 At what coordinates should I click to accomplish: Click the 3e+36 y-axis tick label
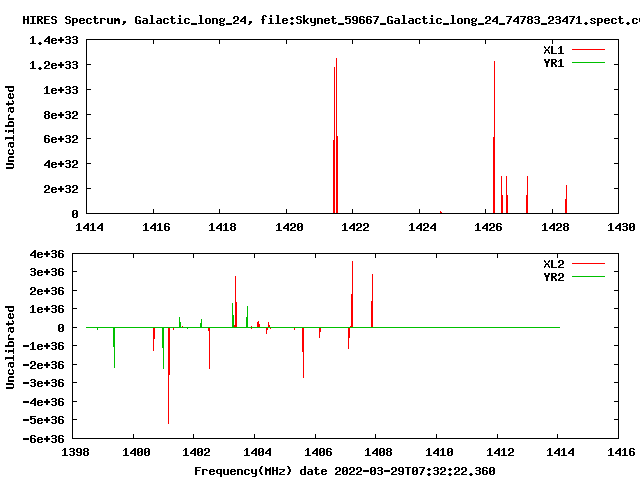coord(47,272)
